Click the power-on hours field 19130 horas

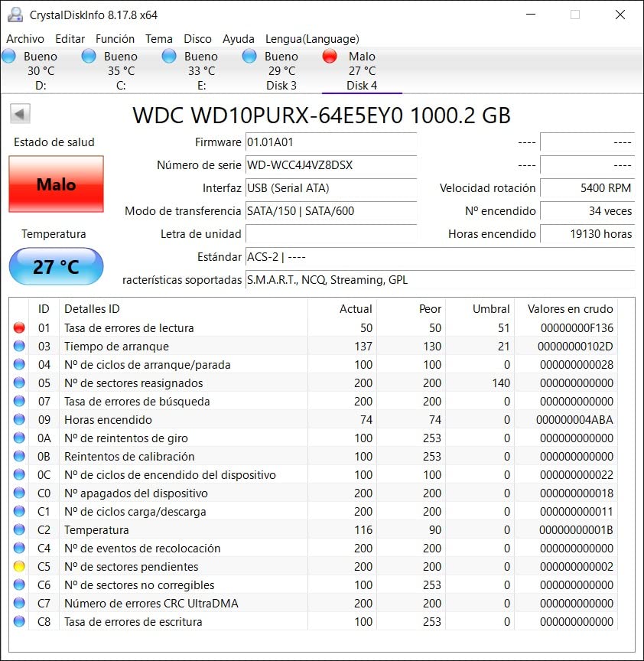[587, 234]
